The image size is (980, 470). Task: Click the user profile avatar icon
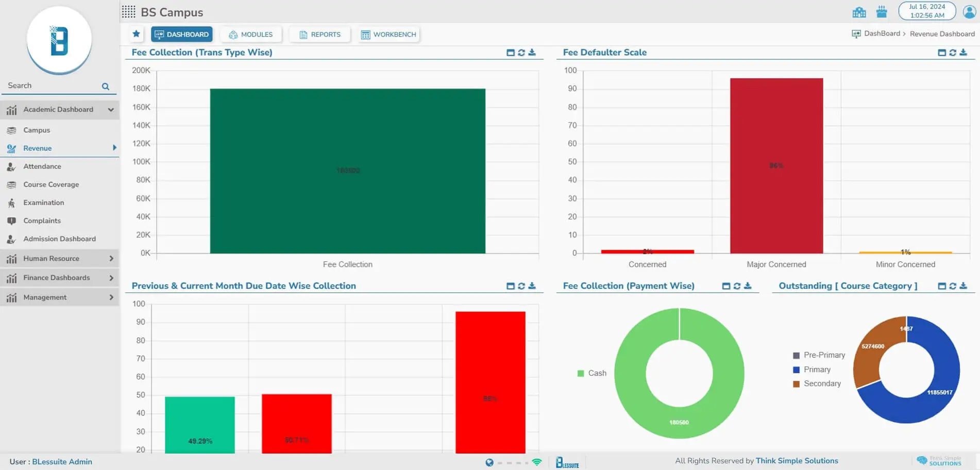969,11
